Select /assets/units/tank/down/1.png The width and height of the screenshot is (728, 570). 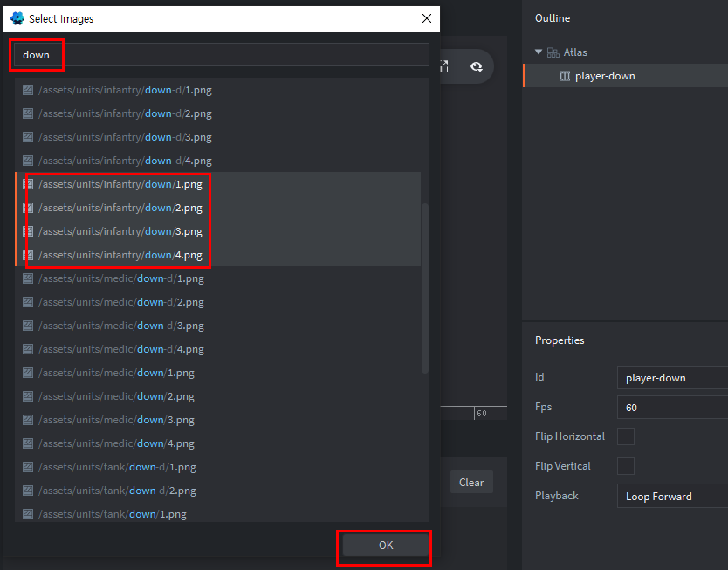tap(217, 514)
